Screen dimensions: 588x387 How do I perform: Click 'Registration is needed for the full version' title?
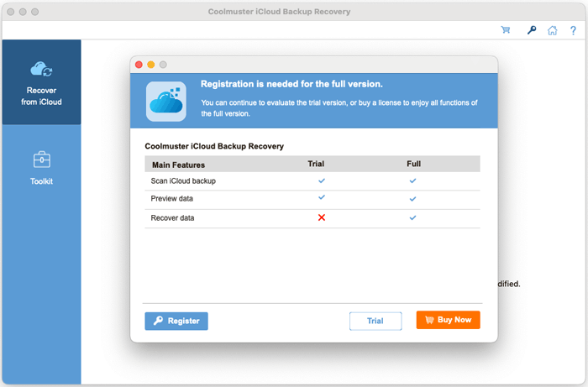click(x=291, y=84)
